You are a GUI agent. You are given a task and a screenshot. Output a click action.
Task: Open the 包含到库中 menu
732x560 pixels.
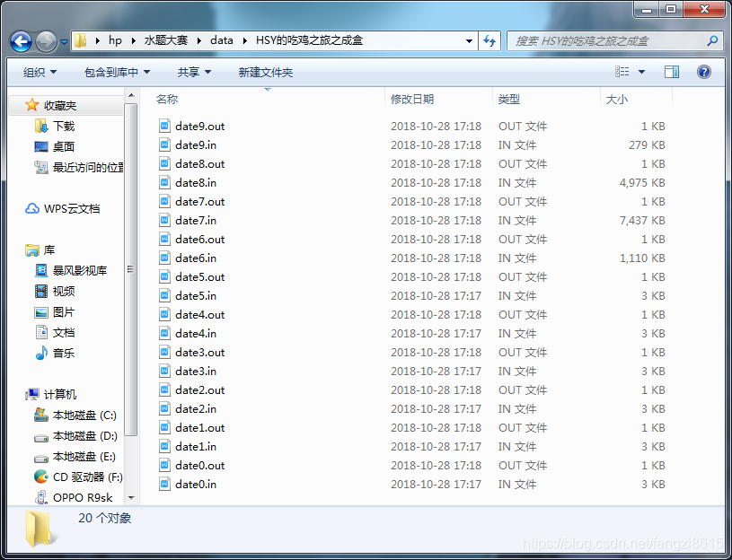(117, 72)
